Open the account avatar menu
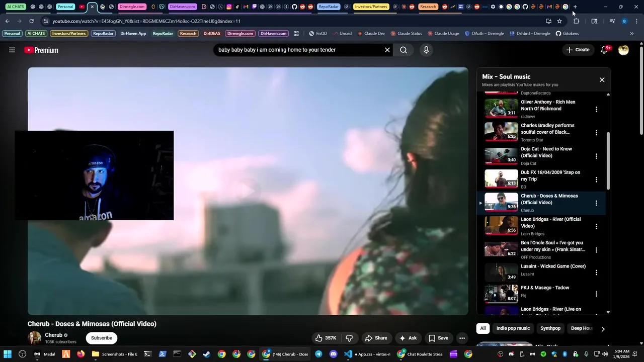Screen dimensions: 644x362 pyautogui.click(x=623, y=50)
